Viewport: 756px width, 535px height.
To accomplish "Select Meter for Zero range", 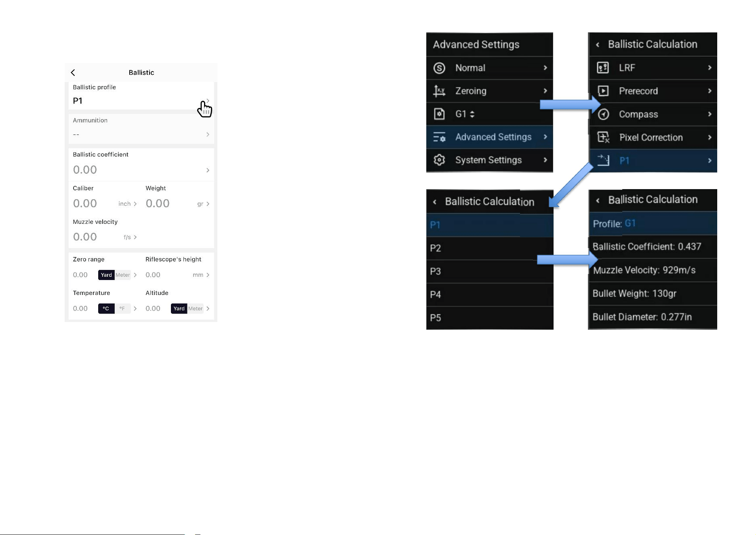I will [x=123, y=275].
